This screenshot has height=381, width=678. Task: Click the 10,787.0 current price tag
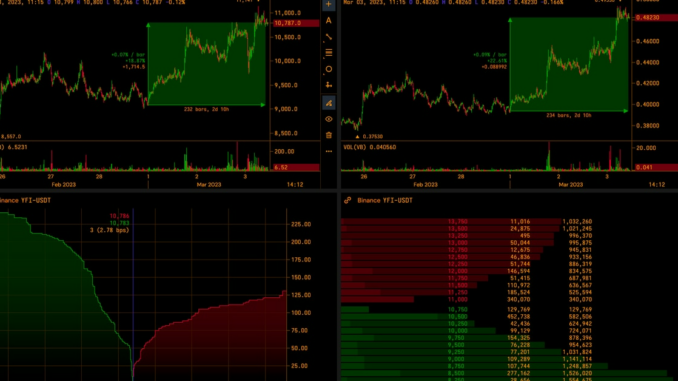click(296, 23)
